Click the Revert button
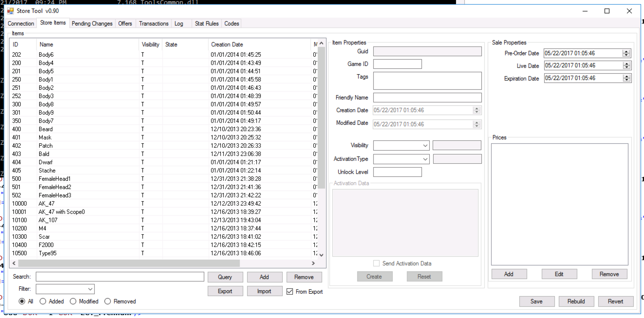 coord(616,302)
